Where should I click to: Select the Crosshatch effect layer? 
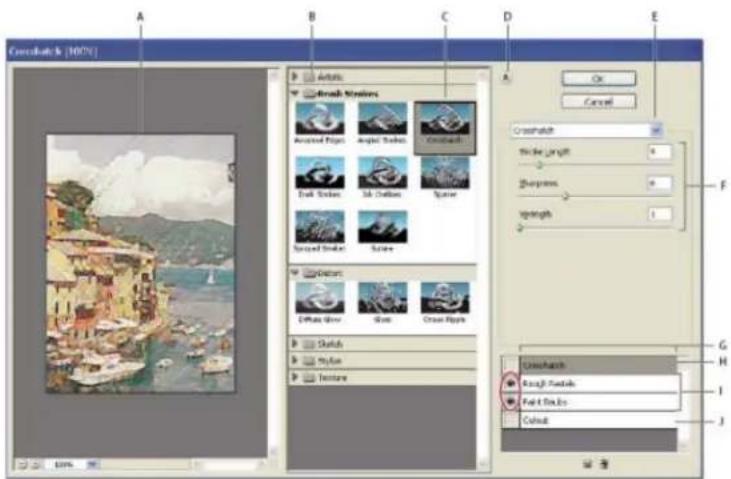[x=599, y=365]
